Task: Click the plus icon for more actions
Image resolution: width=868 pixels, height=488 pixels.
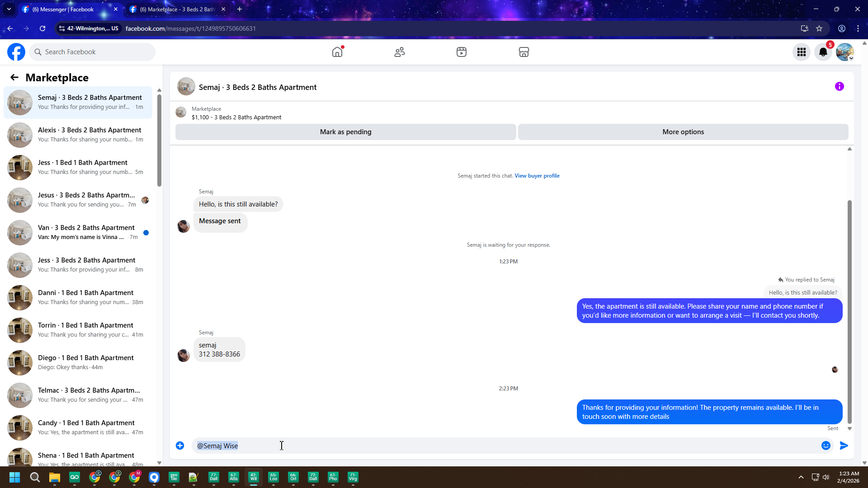Action: (180, 446)
